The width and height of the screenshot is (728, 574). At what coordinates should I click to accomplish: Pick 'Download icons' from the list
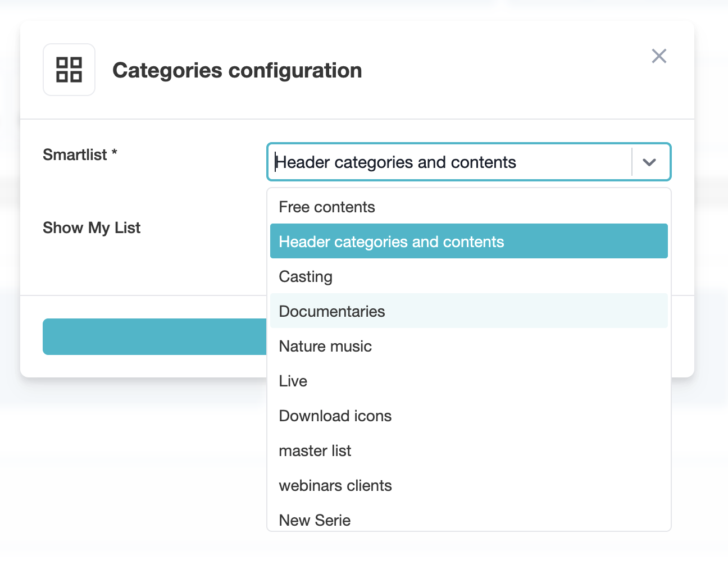[335, 416]
